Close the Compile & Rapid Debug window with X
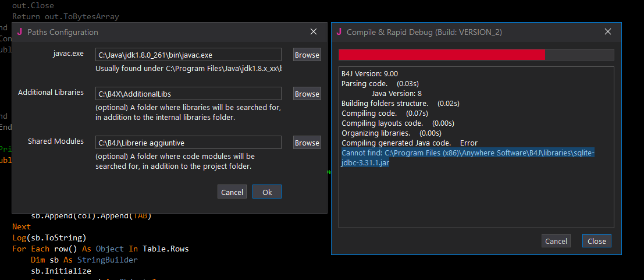Viewport: 644px width, 280px height. click(608, 32)
